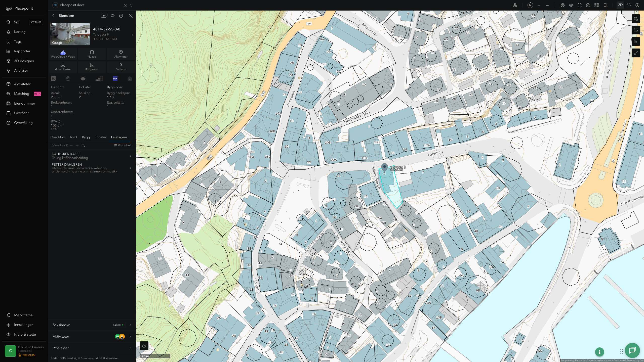644x362 pixels.
Task: Toggle property visibility eye in Eiendom header
Action: pyautogui.click(x=112, y=16)
